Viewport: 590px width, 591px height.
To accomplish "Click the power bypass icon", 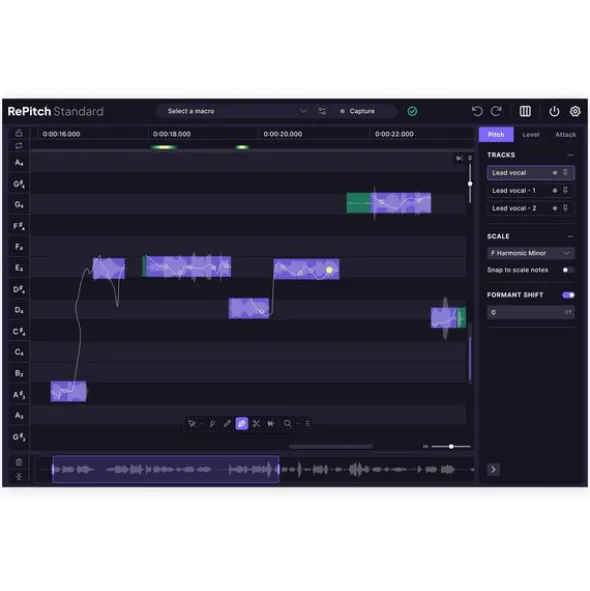I will 554,111.
